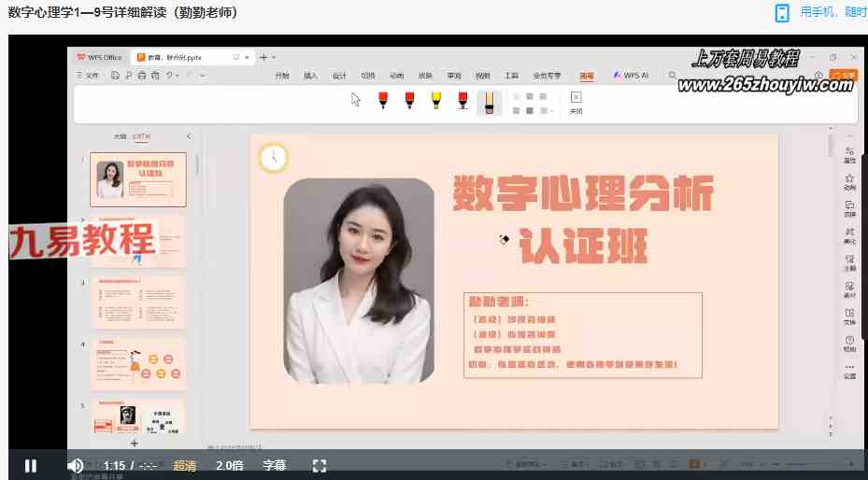Click the mouse pointer tool in the pen ribbon

point(356,99)
